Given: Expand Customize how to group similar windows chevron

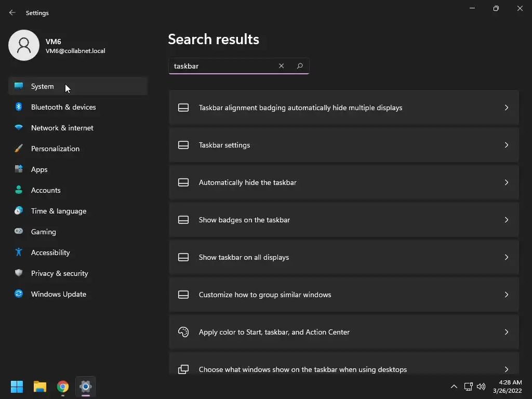Looking at the screenshot, I should tap(506, 295).
